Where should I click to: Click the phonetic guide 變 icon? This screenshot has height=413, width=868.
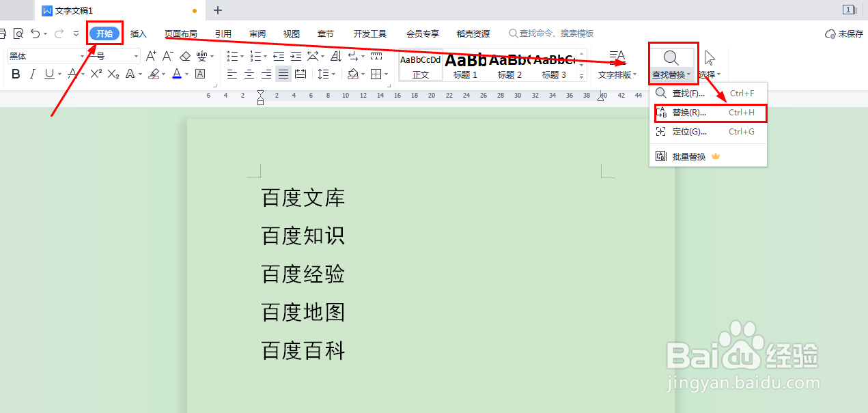(x=201, y=56)
